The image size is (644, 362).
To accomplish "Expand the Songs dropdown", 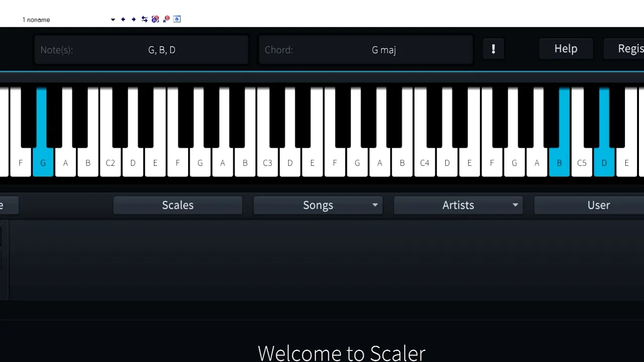I will [x=318, y=205].
